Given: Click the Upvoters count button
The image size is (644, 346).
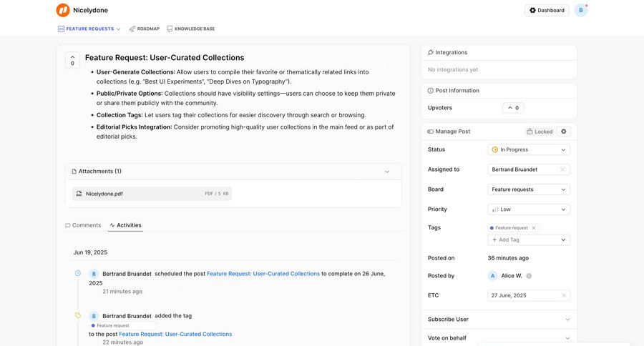Looking at the screenshot, I should click(x=513, y=108).
